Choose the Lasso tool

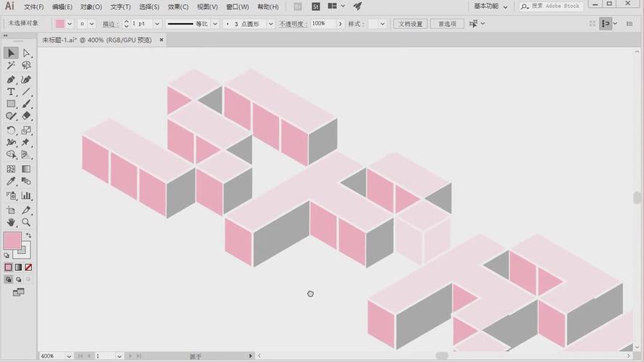[x=26, y=65]
